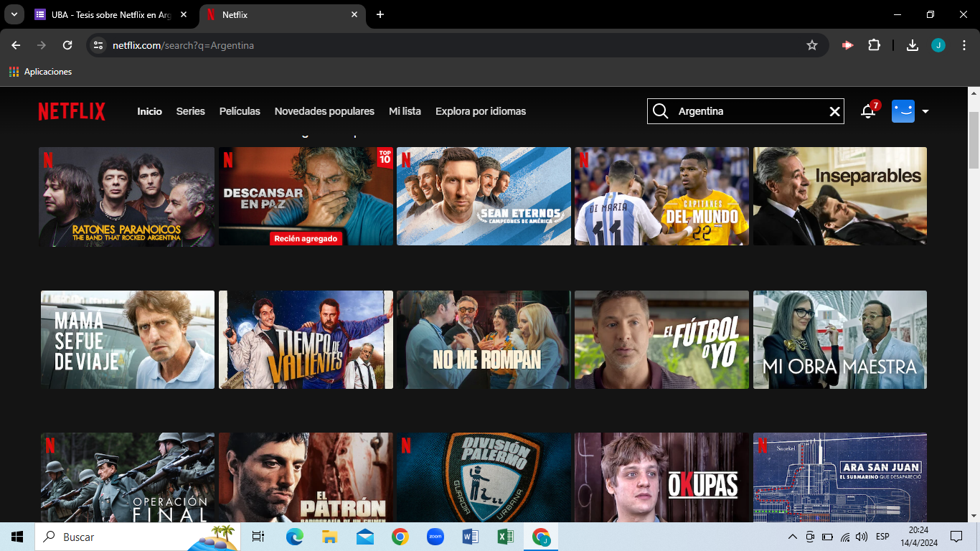Click the red recording extension icon
The width and height of the screenshot is (980, 551).
pyautogui.click(x=848, y=45)
